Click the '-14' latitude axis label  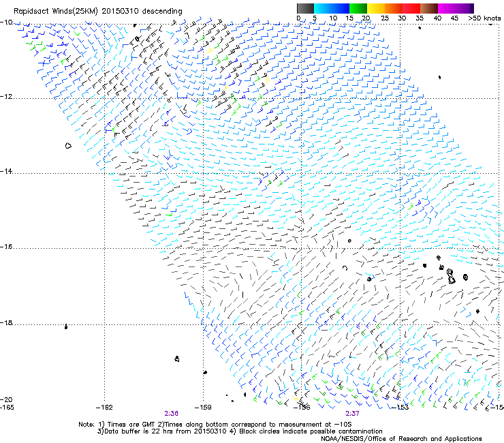point(6,171)
